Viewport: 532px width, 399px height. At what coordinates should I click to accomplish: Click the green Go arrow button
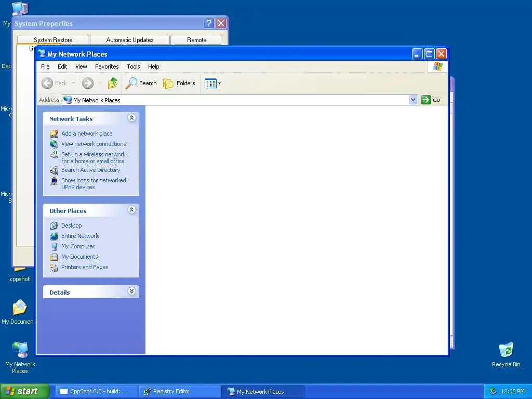click(x=426, y=100)
